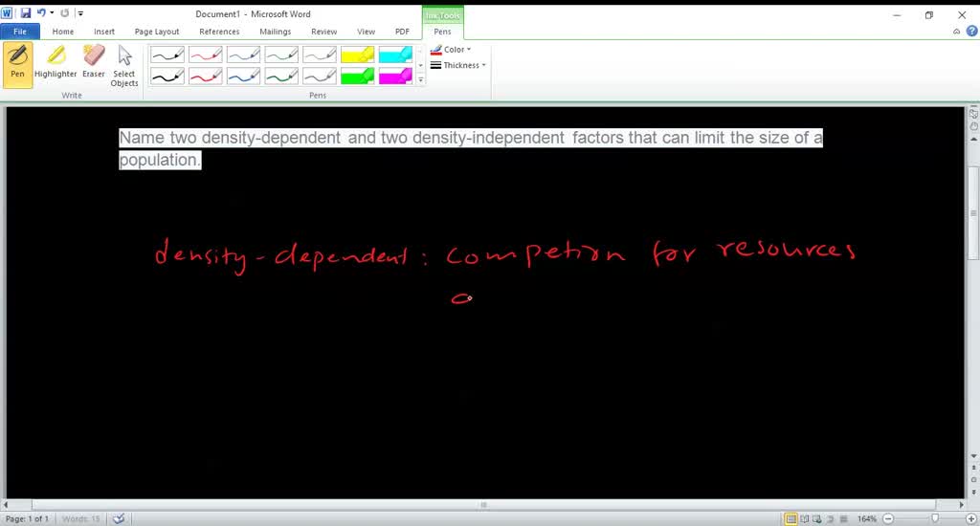
Task: Pick the thin blue pen preset
Action: [244, 55]
